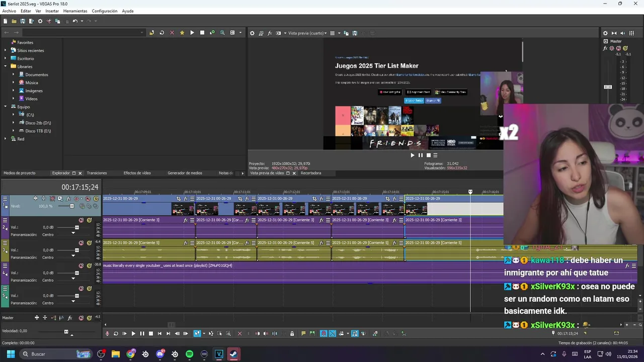Open Discord from the Windows taskbar
Screen dimensions: 644x362
click(160, 354)
